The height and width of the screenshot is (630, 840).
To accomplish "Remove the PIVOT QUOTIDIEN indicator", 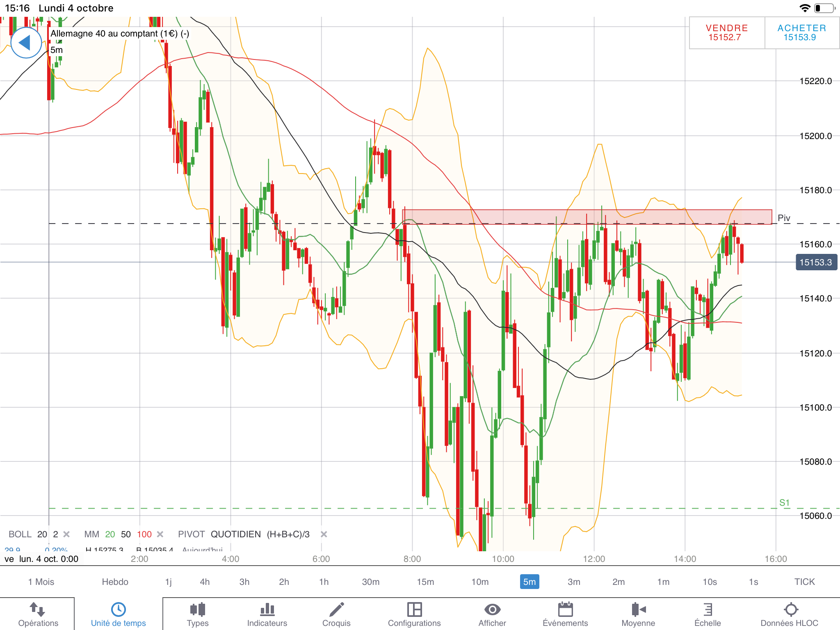I will 324,534.
